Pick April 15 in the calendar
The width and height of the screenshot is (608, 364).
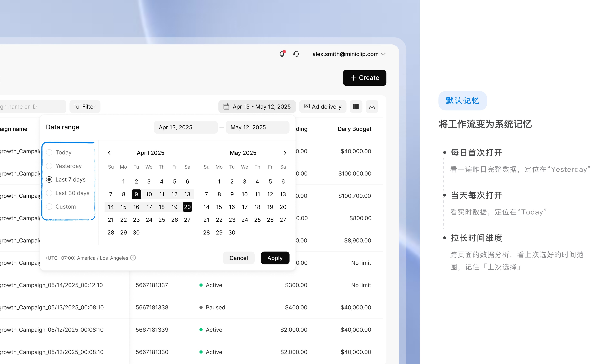click(123, 207)
